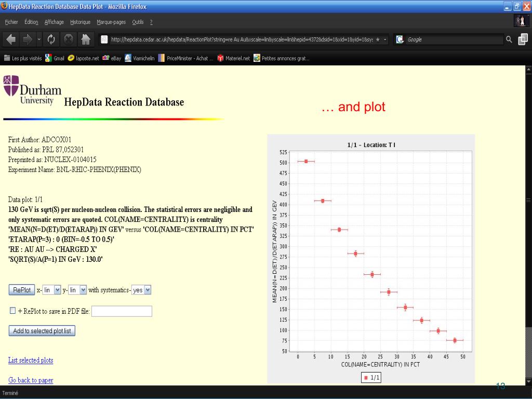Click the page icon in the address bar

coord(104,39)
